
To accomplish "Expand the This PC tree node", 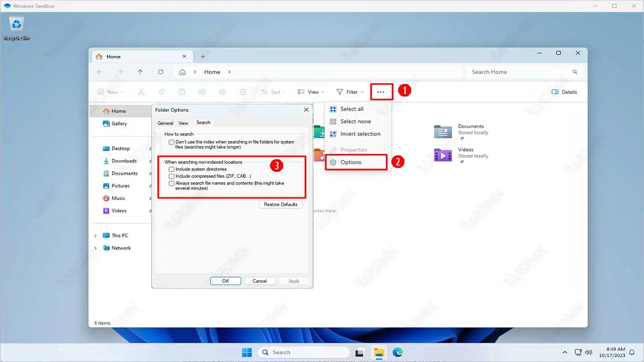I will point(96,236).
